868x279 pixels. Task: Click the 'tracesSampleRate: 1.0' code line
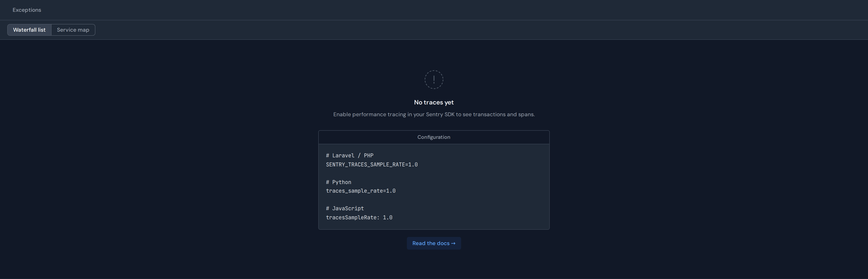(359, 218)
